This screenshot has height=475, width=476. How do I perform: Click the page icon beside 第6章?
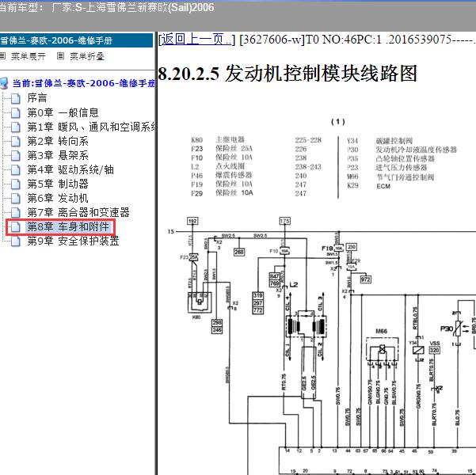click(16, 198)
